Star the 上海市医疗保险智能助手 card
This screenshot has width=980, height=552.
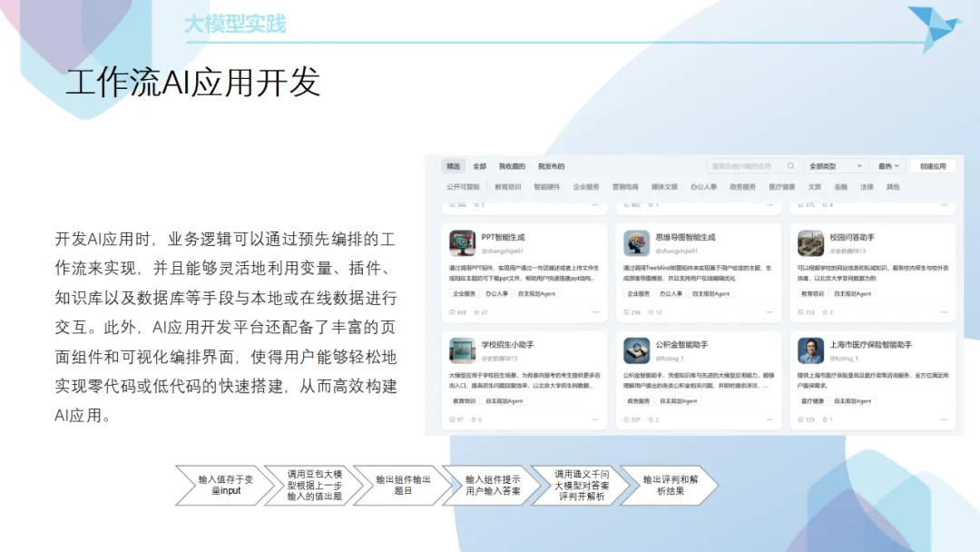point(825,419)
